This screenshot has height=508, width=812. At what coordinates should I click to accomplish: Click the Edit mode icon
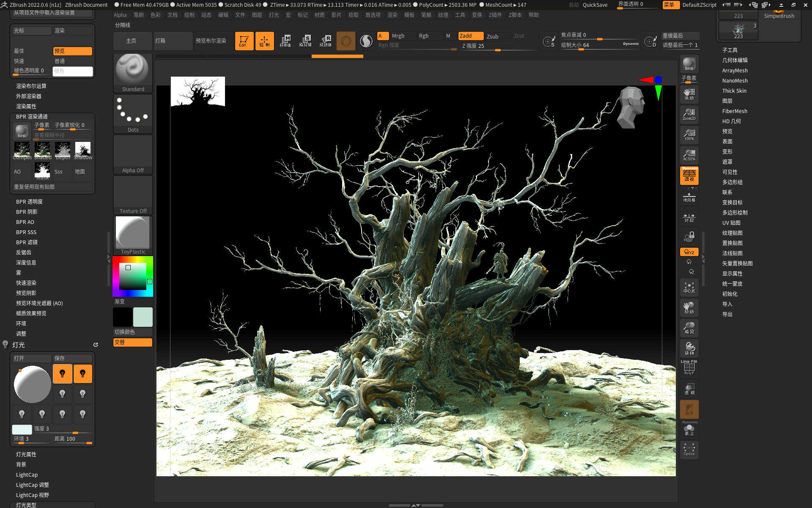pyautogui.click(x=244, y=41)
